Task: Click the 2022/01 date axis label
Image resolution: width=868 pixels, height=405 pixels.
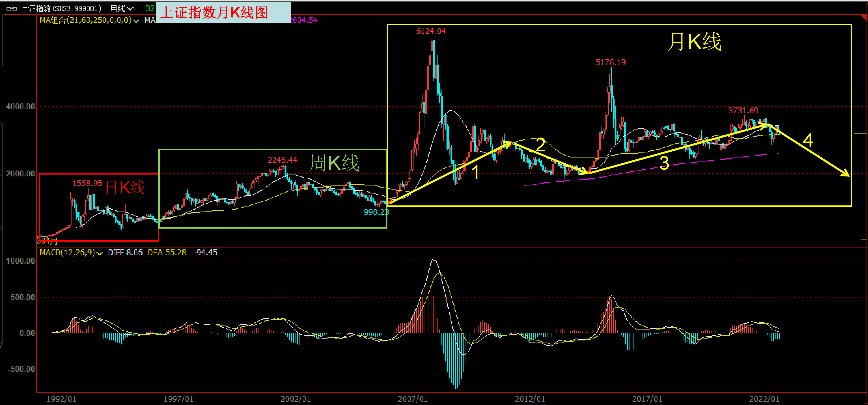Action: point(764,399)
